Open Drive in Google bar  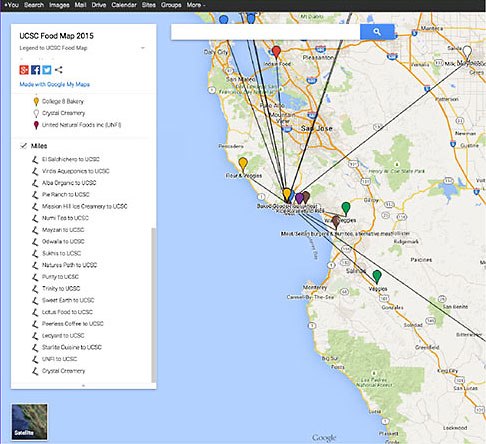click(x=99, y=5)
